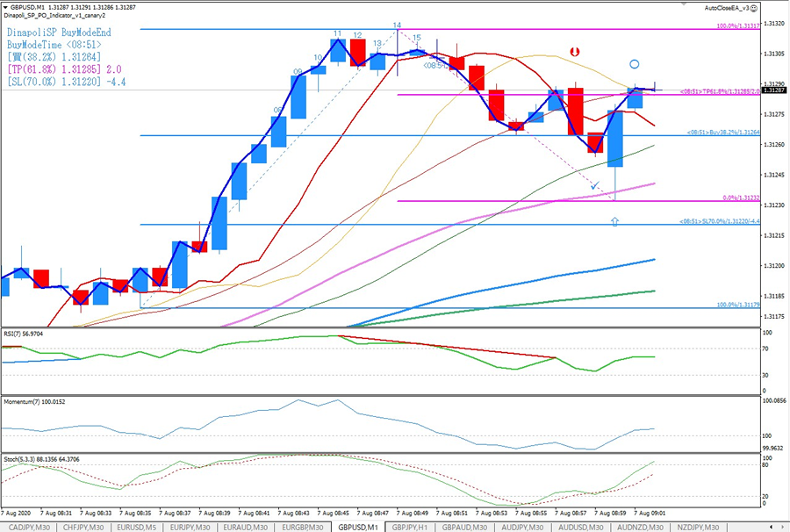Click the blue check mark on the chart
Image resolution: width=790 pixels, height=532 pixels.
click(595, 185)
